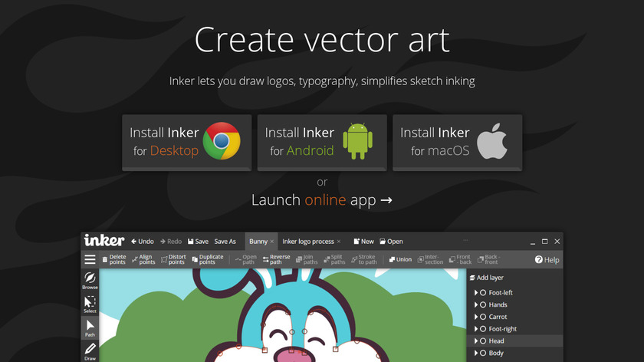This screenshot has height=362, width=644.
Task: Toggle visibility circle of Foot-left layer
Action: [x=483, y=292]
